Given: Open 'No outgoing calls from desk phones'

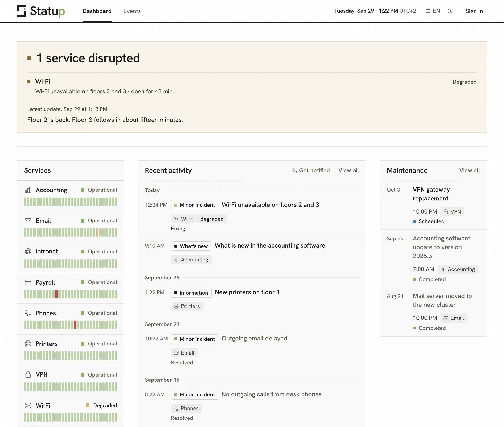Looking at the screenshot, I should point(271,394).
